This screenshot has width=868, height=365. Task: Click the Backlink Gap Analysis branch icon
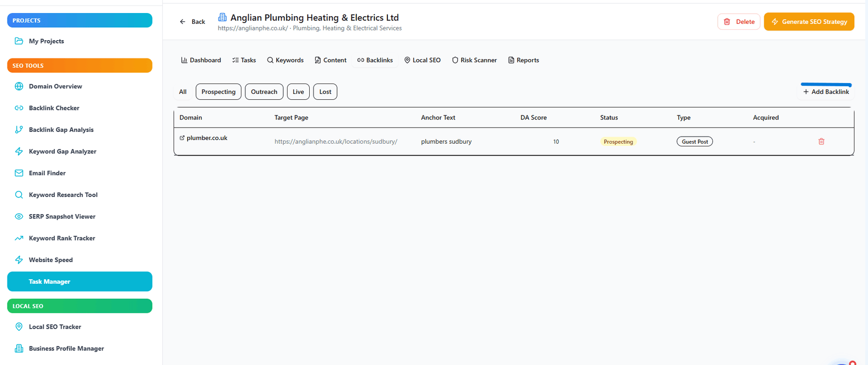click(x=19, y=130)
